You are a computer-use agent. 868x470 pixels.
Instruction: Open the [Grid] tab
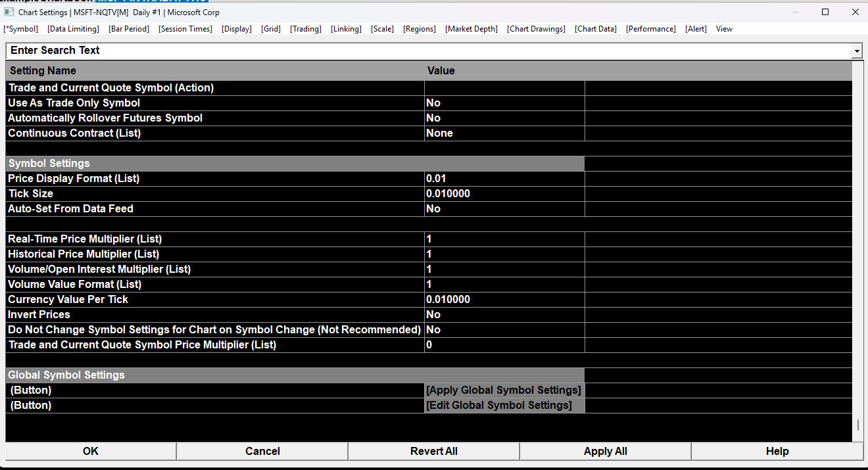[271, 29]
